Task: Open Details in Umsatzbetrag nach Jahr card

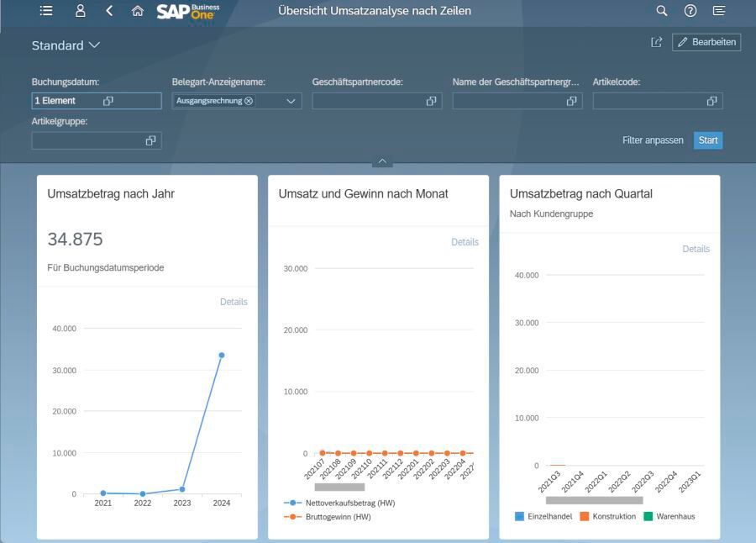Action: [234, 302]
